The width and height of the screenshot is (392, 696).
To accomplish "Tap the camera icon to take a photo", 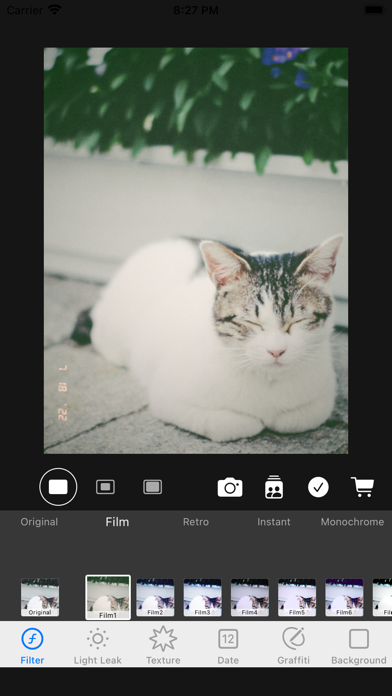I will [230, 487].
